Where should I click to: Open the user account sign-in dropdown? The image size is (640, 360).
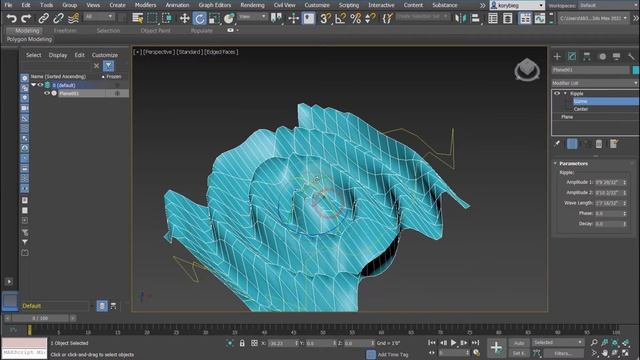click(517, 6)
